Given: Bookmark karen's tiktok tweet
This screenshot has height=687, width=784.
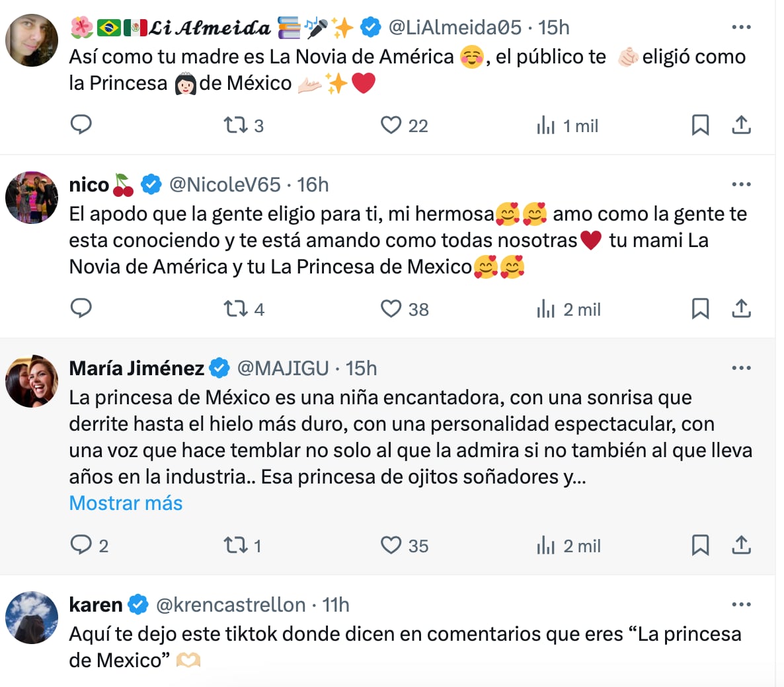Looking at the screenshot, I should (x=701, y=684).
